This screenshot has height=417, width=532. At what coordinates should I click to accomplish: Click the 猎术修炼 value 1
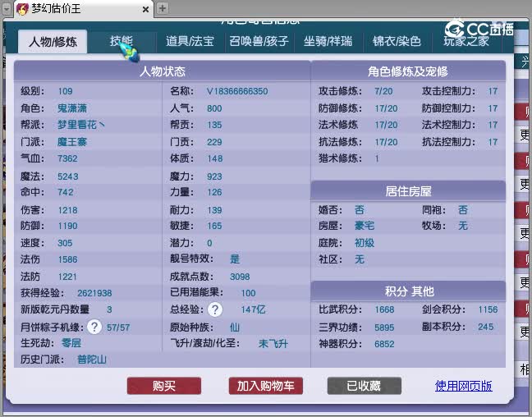click(377, 158)
